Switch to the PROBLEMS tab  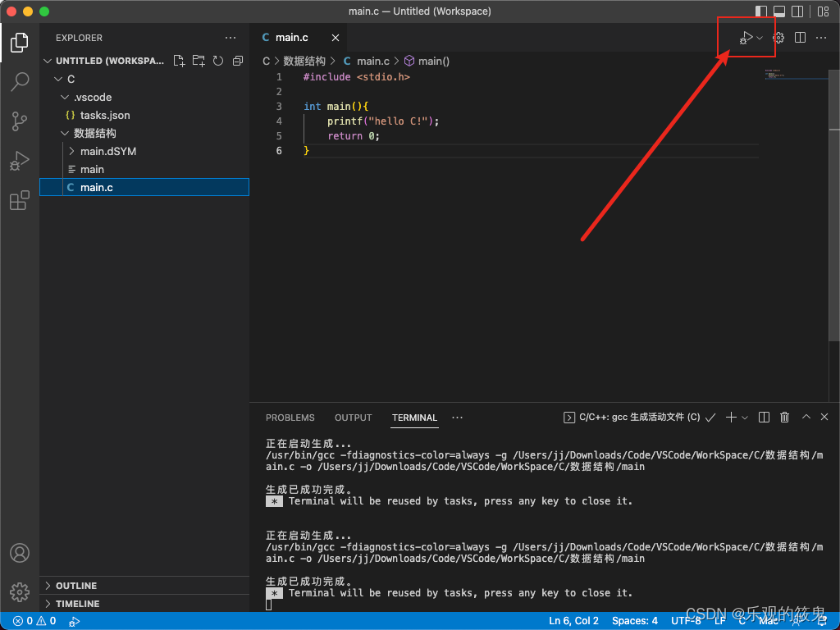coord(290,418)
